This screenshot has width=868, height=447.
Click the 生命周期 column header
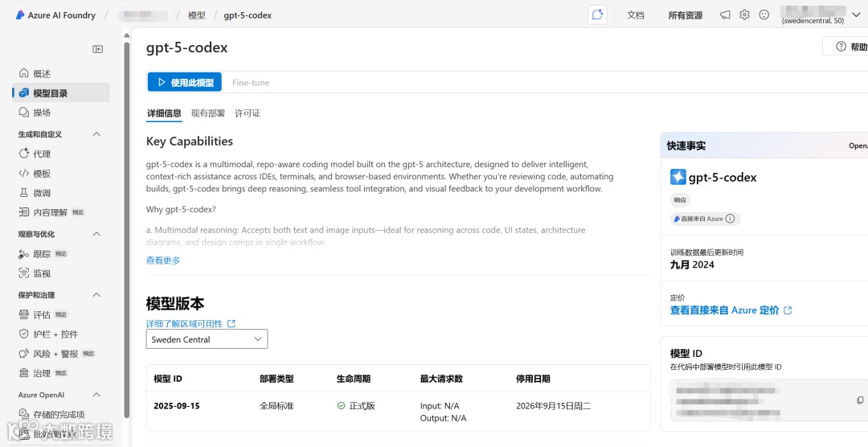click(354, 379)
